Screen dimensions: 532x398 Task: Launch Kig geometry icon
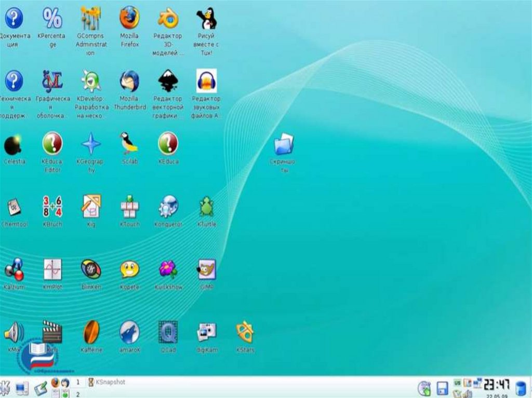(x=90, y=206)
